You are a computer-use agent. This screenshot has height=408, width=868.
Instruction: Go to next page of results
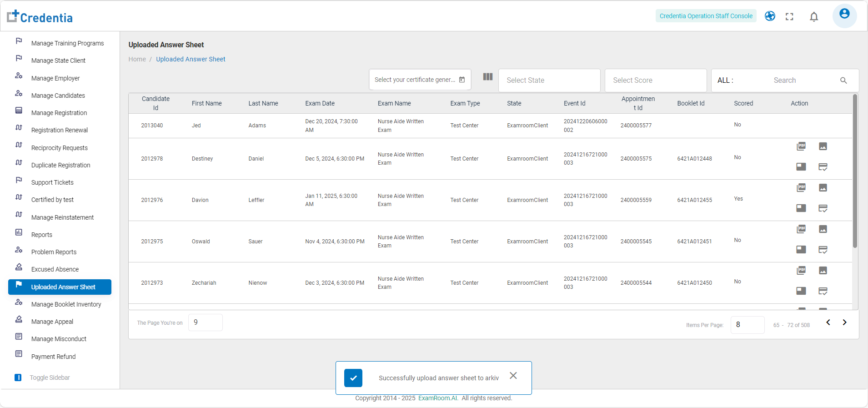(x=844, y=322)
